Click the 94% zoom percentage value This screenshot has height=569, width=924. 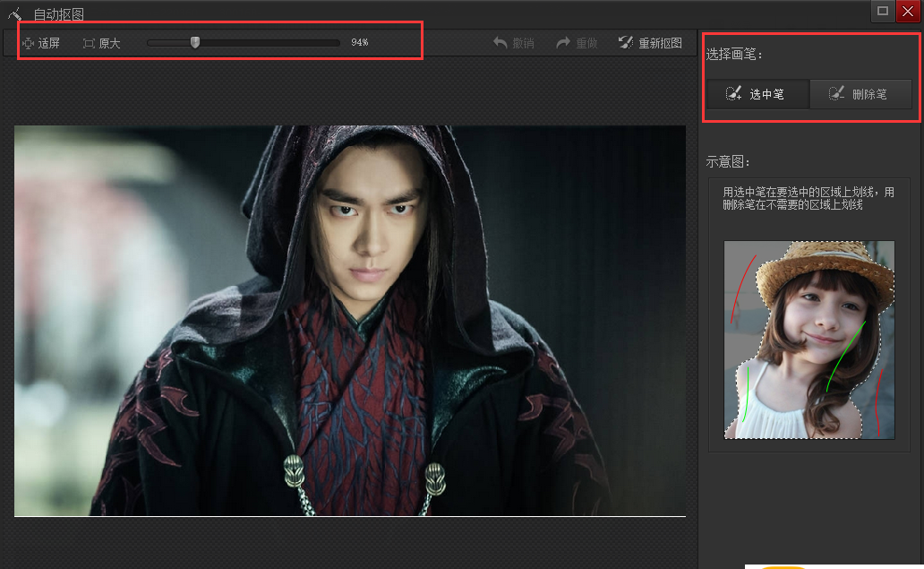pyautogui.click(x=359, y=42)
